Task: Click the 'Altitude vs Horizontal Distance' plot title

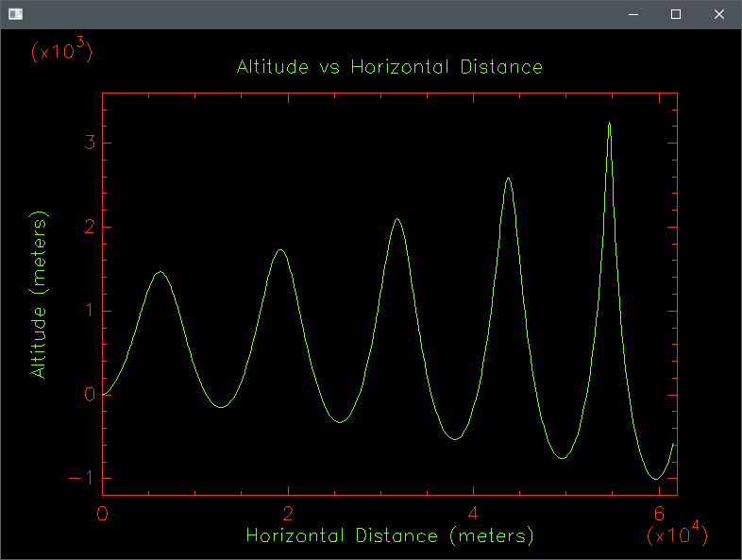Action: pyautogui.click(x=389, y=67)
